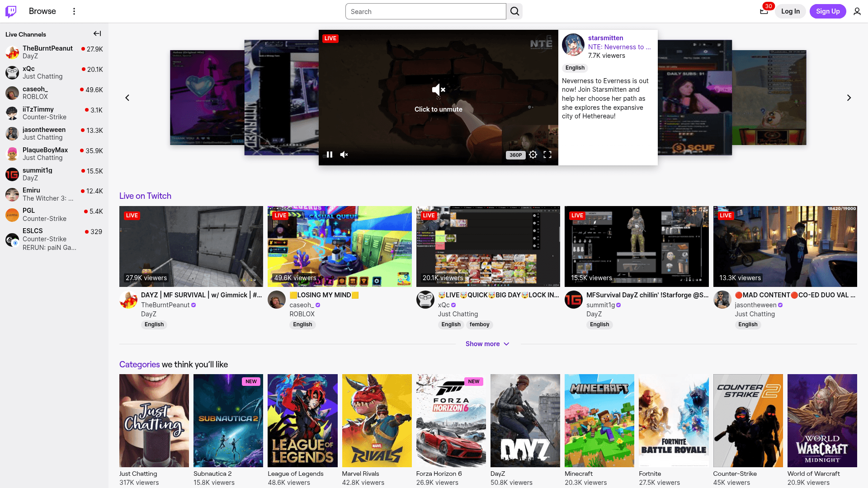This screenshot has height=488, width=868.
Task: Click Log In button
Action: [790, 11]
